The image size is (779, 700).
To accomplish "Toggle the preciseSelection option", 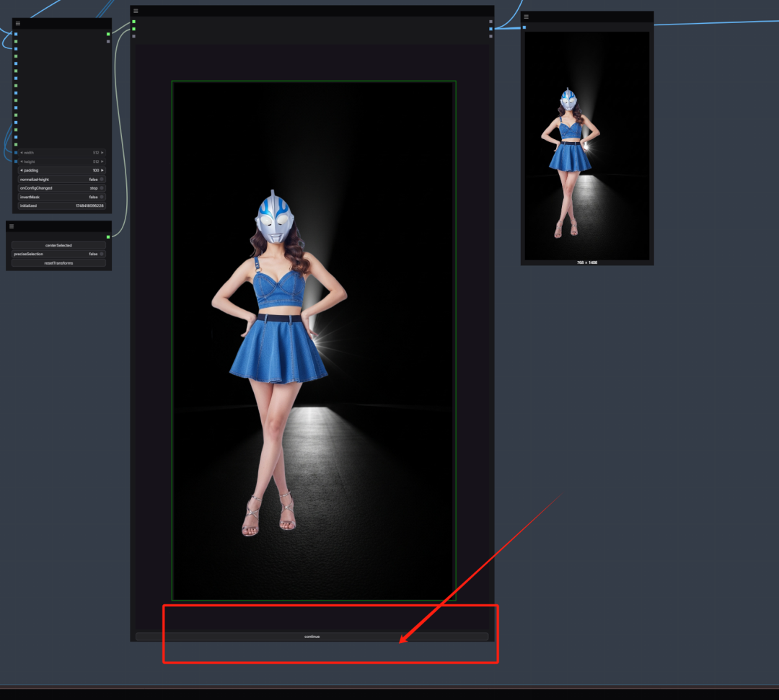I will pos(58,254).
